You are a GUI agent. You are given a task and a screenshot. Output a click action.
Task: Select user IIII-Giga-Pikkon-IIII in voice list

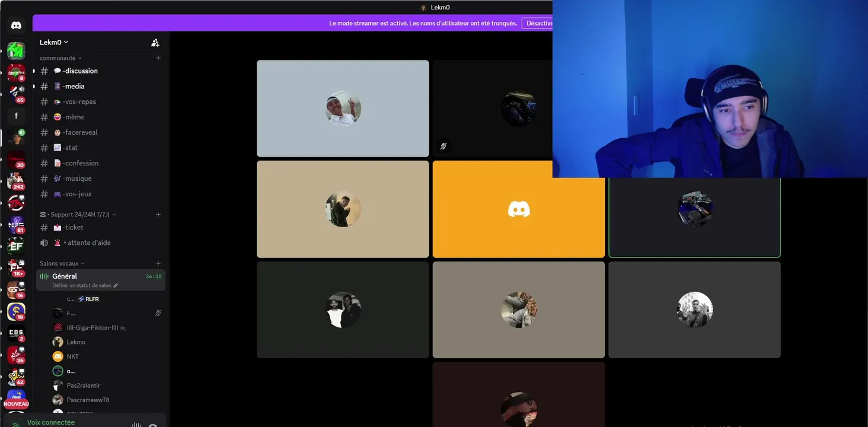(x=108, y=327)
